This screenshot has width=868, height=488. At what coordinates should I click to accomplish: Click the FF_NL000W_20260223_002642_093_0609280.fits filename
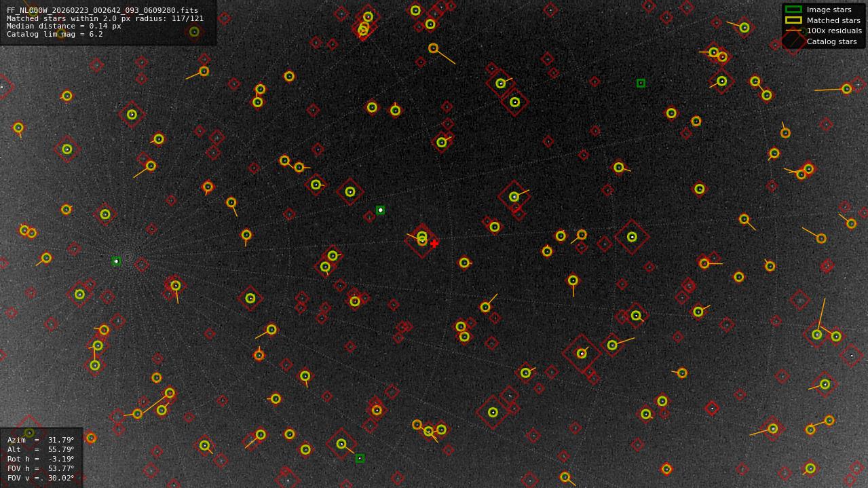pos(102,11)
